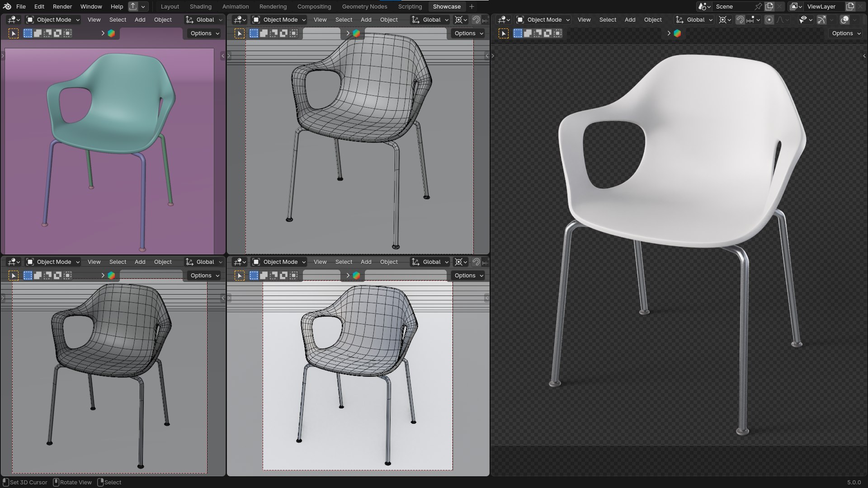Viewport: 868px width, 488px height.
Task: Choose the Subtract selection mode icon in the top-left viewport
Action: point(47,33)
